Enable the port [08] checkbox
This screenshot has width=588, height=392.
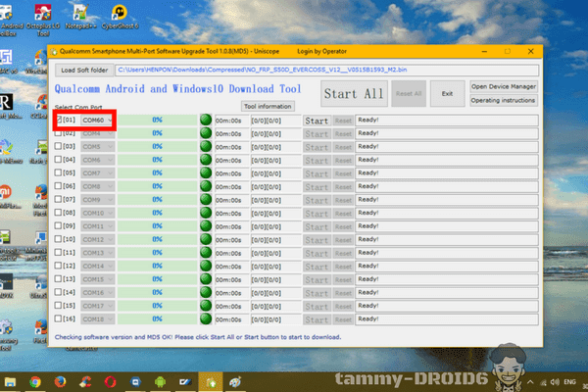coord(58,213)
